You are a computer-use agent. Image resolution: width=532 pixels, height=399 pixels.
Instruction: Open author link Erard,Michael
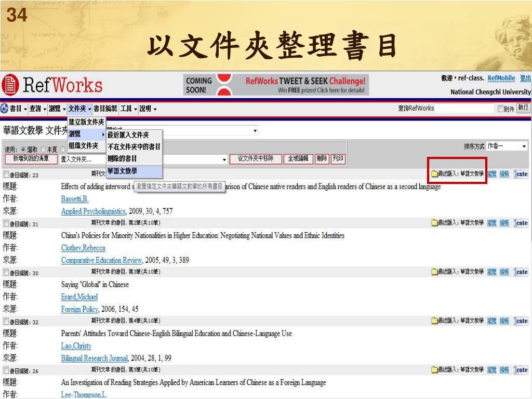[79, 297]
